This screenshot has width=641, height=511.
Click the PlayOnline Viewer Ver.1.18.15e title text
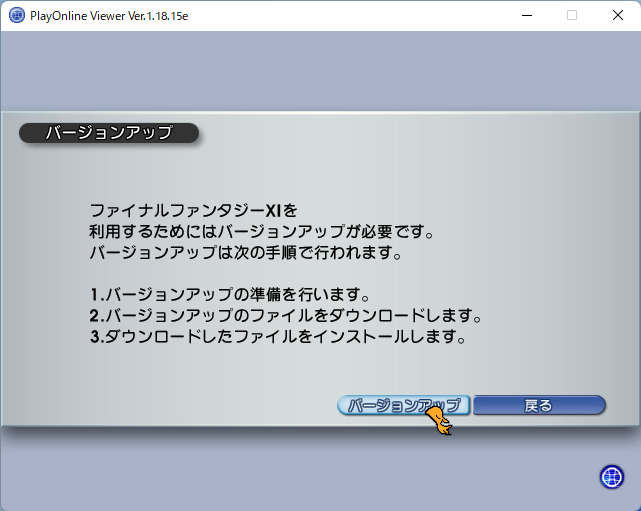point(109,16)
